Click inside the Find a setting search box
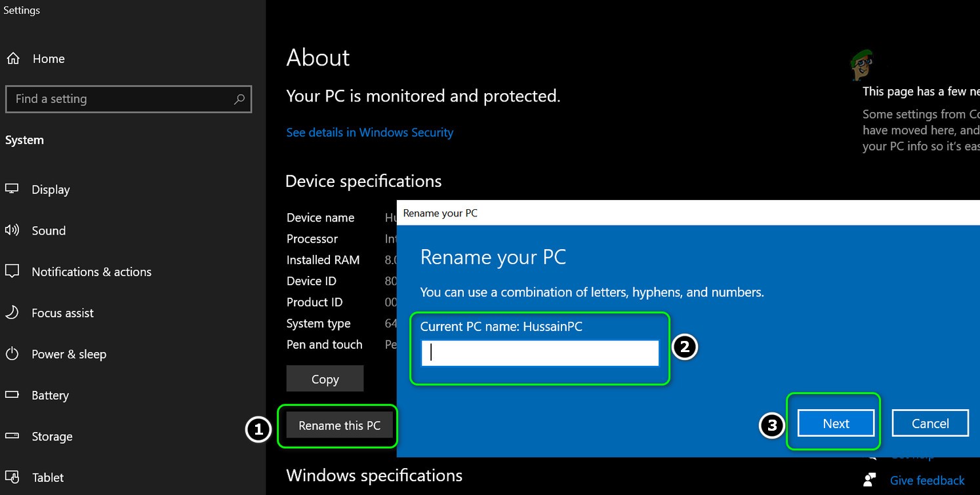Image resolution: width=980 pixels, height=495 pixels. (x=118, y=99)
